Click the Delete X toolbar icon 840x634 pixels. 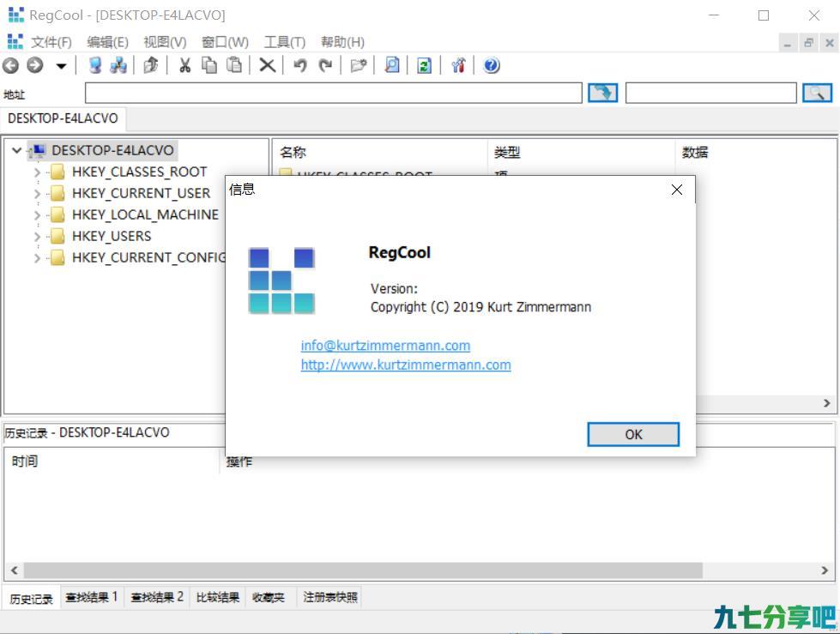[268, 65]
